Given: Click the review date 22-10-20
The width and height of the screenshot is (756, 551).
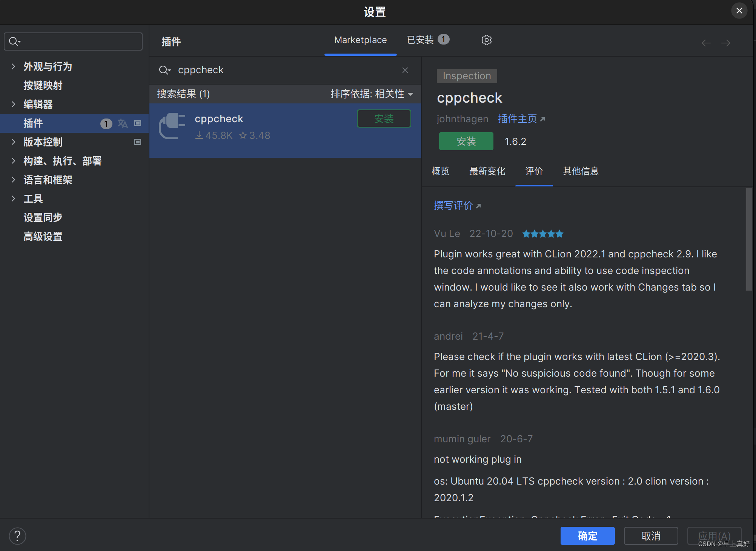Looking at the screenshot, I should [x=491, y=234].
